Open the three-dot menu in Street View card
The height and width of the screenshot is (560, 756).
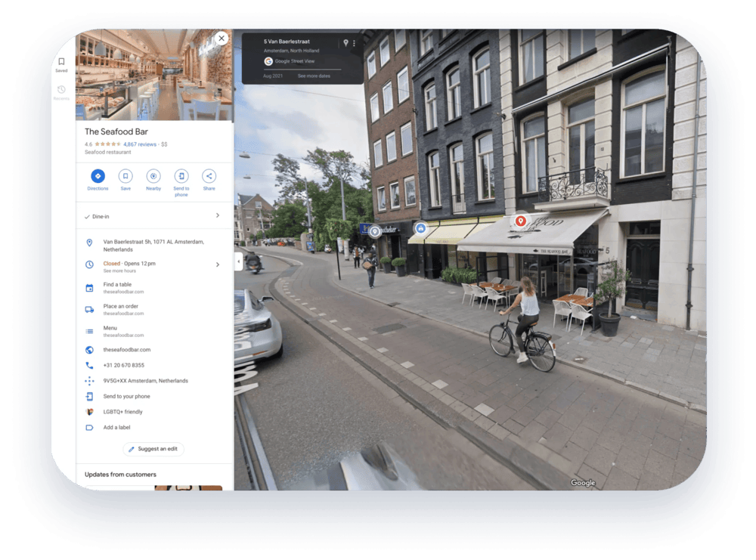[x=354, y=43]
